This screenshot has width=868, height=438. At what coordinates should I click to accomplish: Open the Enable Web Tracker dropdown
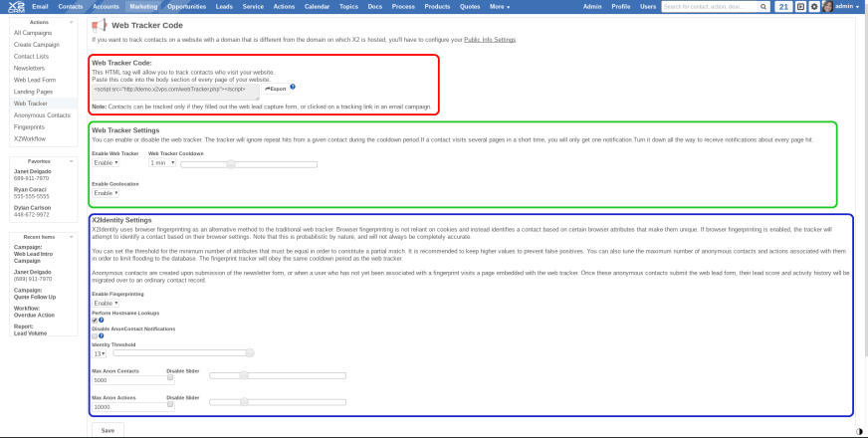pyautogui.click(x=106, y=163)
